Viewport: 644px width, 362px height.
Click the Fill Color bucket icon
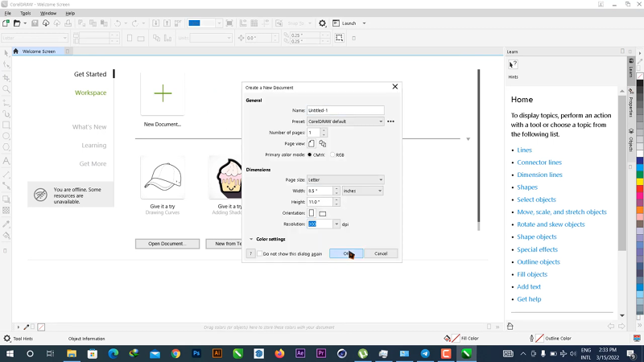[x=447, y=338]
